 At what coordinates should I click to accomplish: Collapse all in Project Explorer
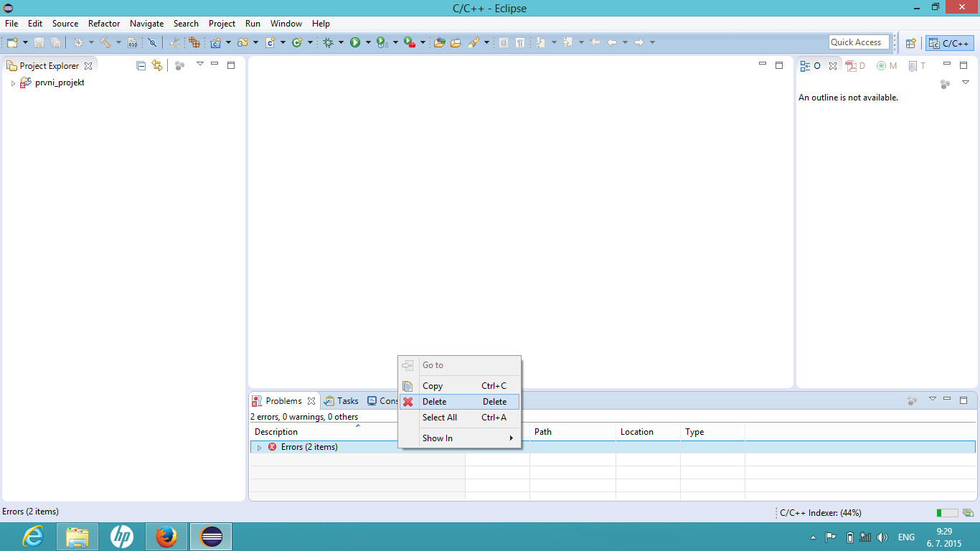point(141,65)
